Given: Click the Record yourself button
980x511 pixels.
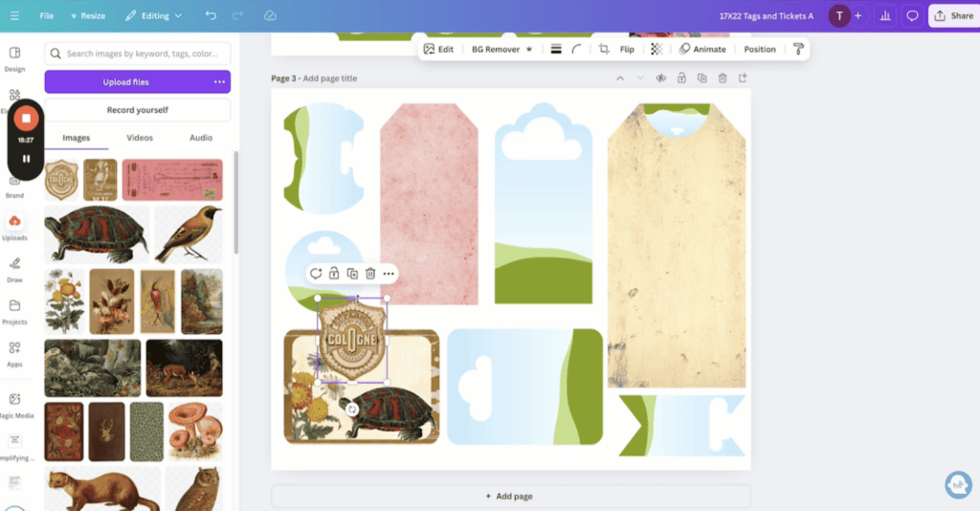Looking at the screenshot, I should pyautogui.click(x=138, y=110).
